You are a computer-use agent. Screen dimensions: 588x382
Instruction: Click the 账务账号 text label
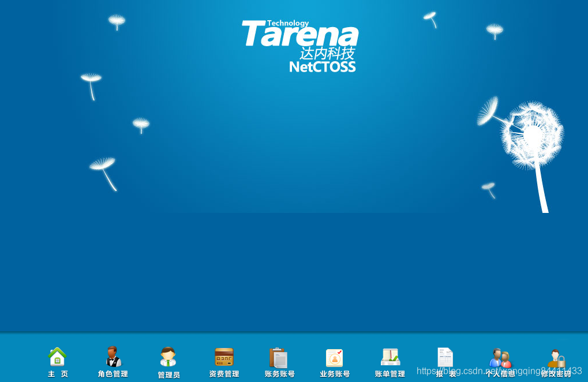279,374
